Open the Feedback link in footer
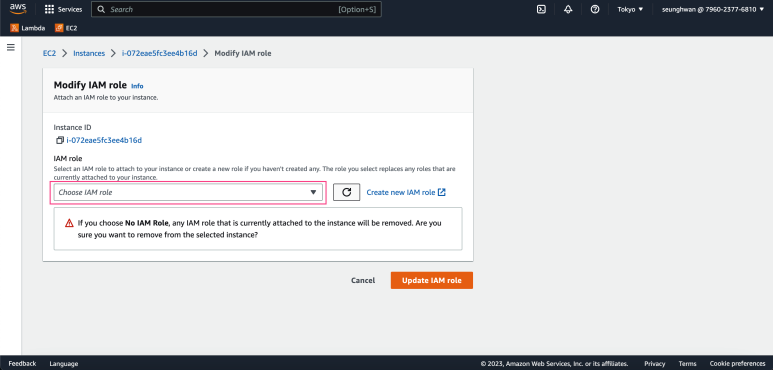The image size is (773, 370). [x=22, y=364]
